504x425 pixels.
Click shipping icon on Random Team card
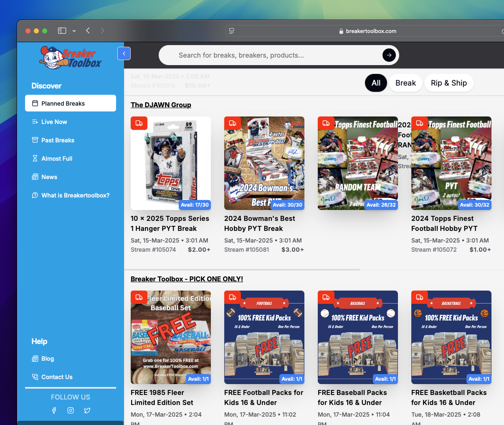[x=326, y=123]
